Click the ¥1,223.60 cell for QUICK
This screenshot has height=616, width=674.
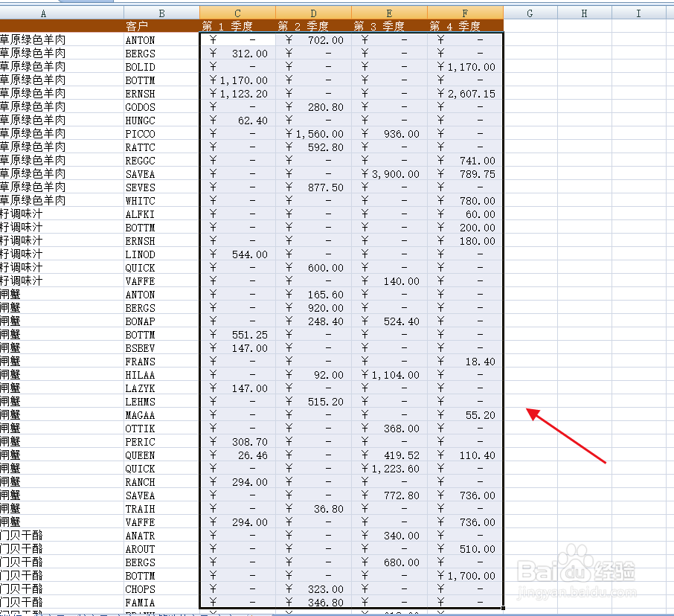pos(389,469)
